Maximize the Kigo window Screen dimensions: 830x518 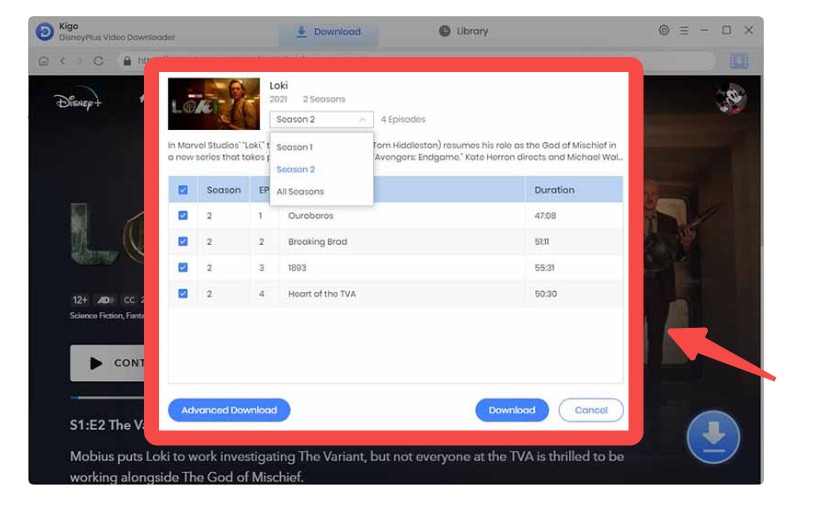tap(726, 30)
